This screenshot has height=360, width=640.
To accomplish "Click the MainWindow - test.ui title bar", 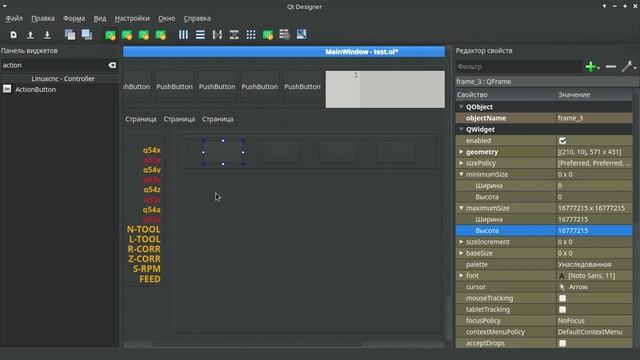I will click(x=284, y=52).
